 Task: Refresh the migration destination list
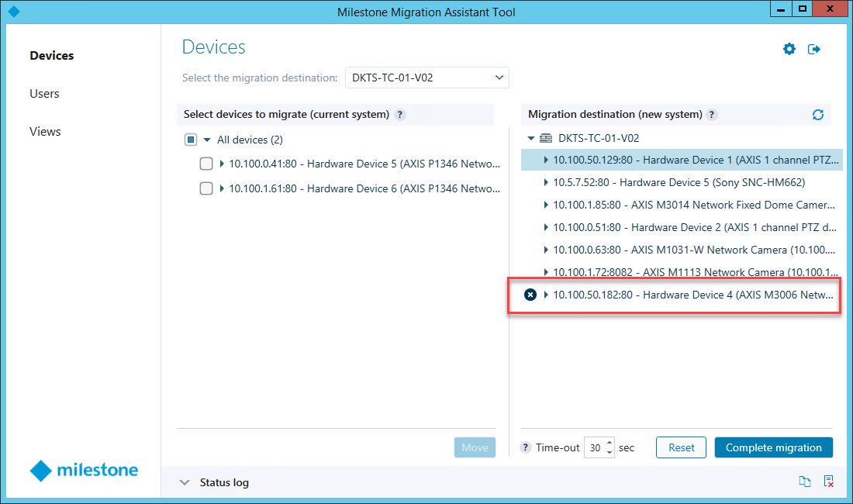click(x=817, y=115)
